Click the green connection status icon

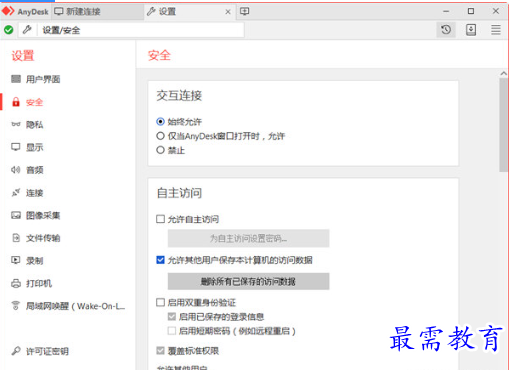click(9, 30)
